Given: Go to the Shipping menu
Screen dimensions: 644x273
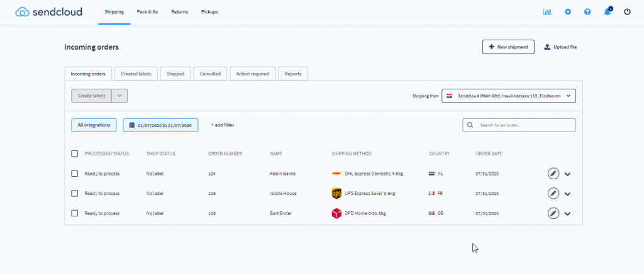Looking at the screenshot, I should click(x=114, y=12).
